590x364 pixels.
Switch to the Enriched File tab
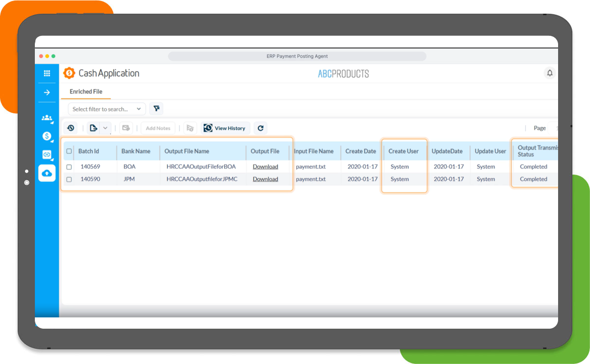coord(86,91)
